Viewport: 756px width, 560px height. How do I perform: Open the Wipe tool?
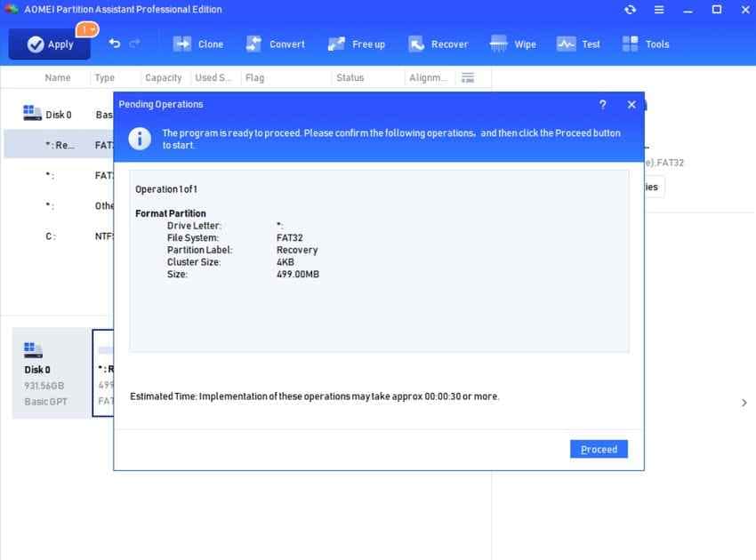point(512,44)
